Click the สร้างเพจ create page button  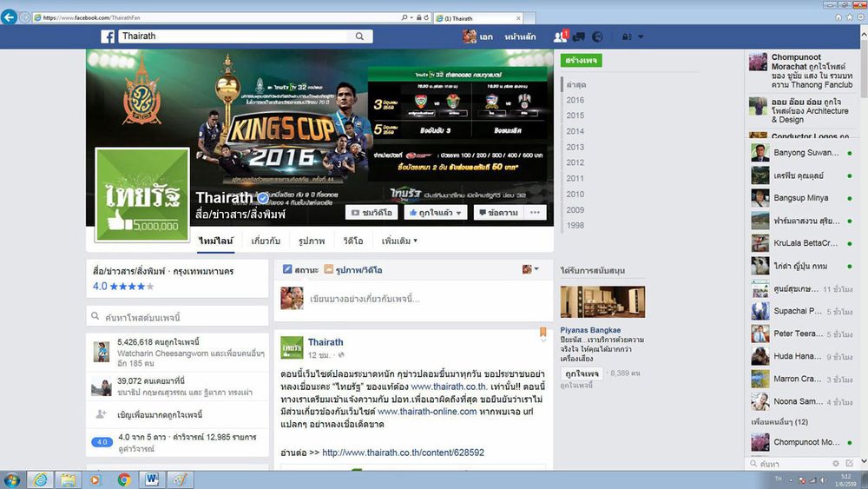(x=582, y=60)
